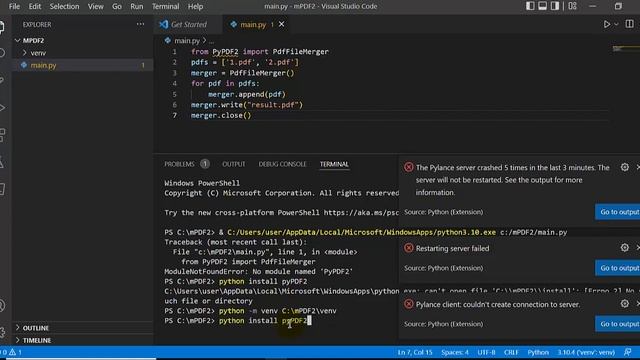The height and width of the screenshot is (360, 640).
Task: Click python3.10.exe path in terminal
Action: 361,232
